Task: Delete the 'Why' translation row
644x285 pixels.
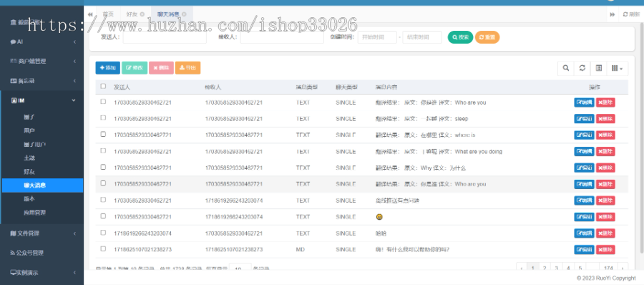Action: [605, 168]
